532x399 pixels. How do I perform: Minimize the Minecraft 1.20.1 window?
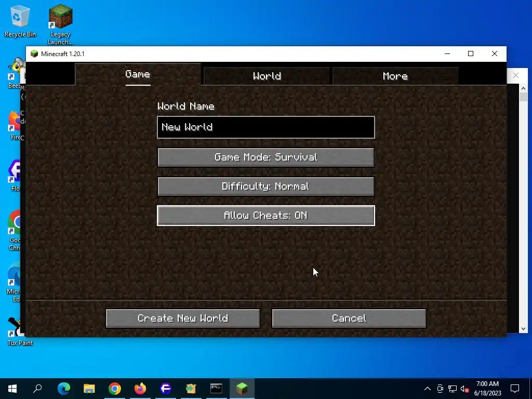(447, 54)
